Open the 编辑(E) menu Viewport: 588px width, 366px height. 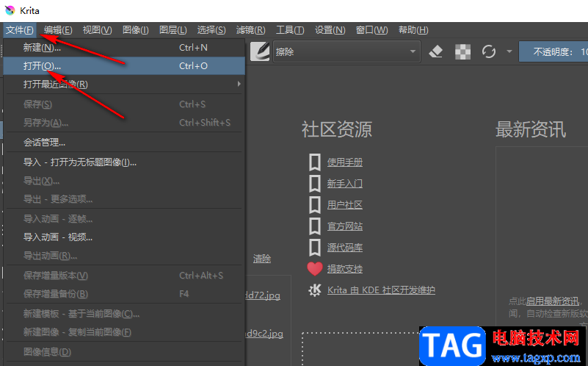(x=58, y=30)
